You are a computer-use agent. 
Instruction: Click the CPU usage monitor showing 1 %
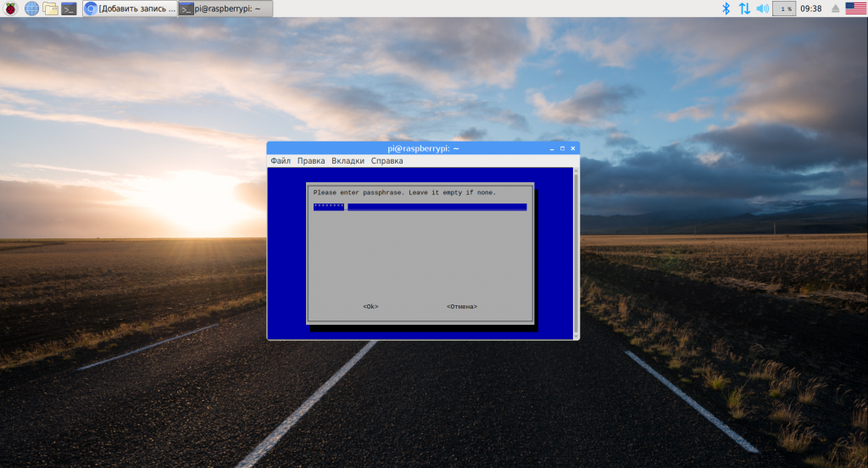tap(784, 8)
